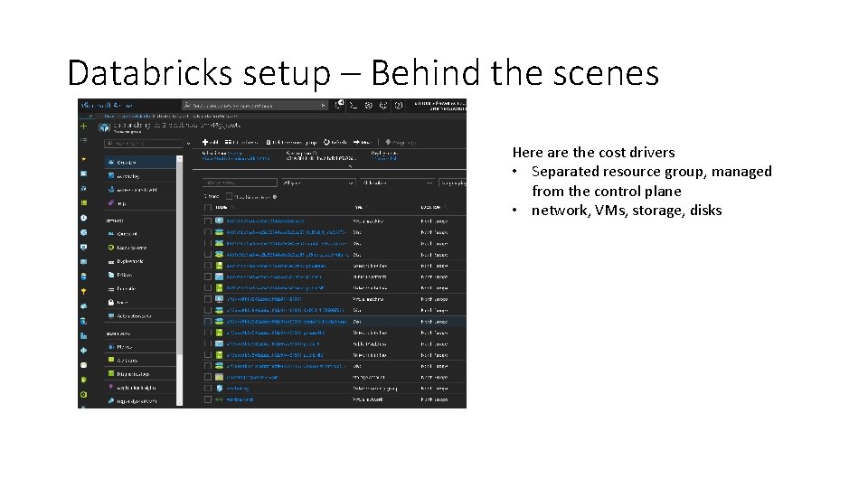The width and height of the screenshot is (868, 488).
Task: Collapse the resource menu with double chevron
Action: click(188, 144)
